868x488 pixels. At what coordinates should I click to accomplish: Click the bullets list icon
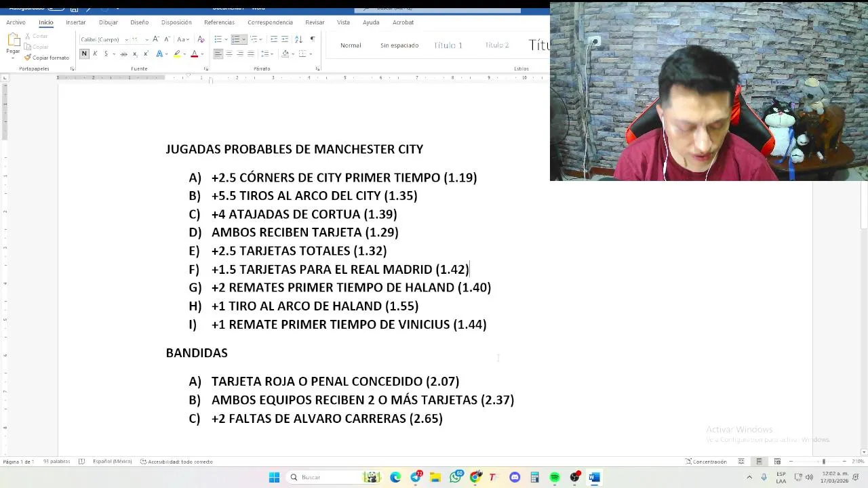pyautogui.click(x=218, y=39)
